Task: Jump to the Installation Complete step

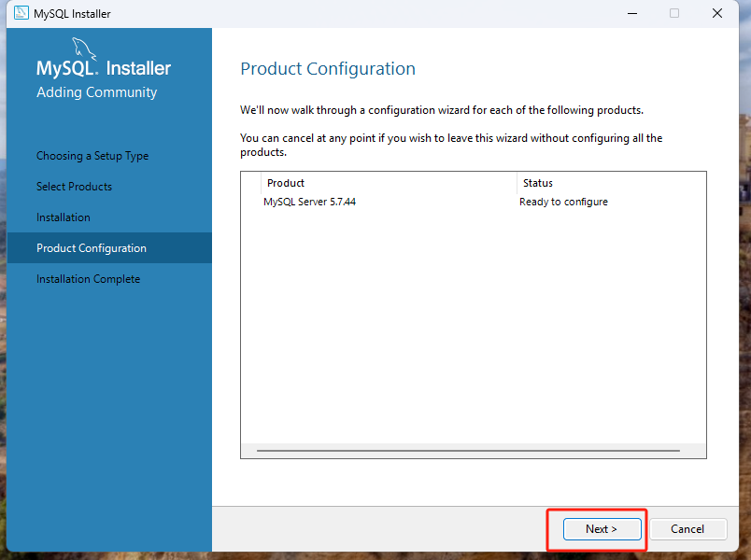Action: tap(88, 279)
